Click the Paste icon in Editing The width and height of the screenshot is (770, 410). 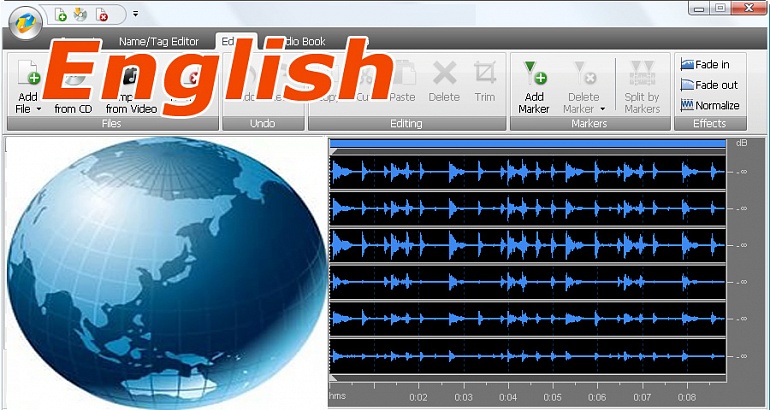[x=402, y=81]
